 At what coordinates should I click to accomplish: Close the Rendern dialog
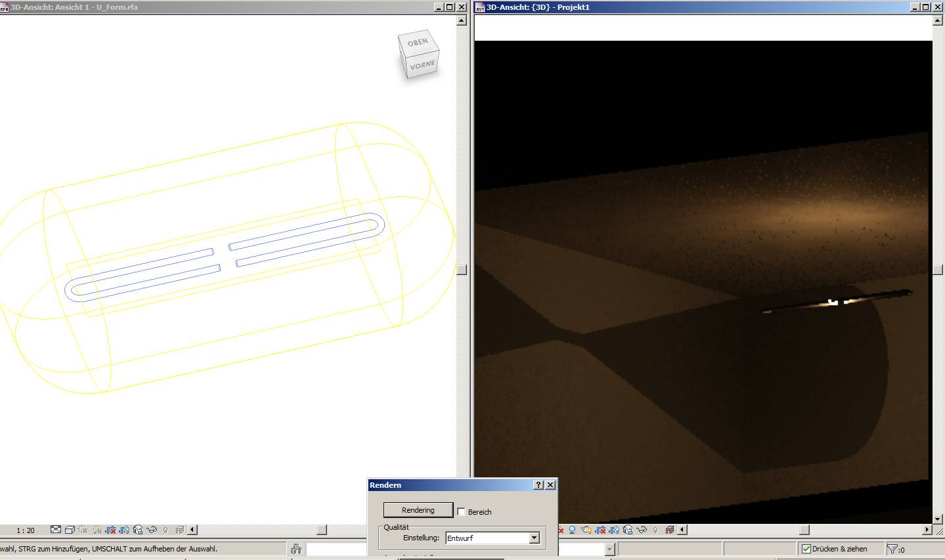550,485
